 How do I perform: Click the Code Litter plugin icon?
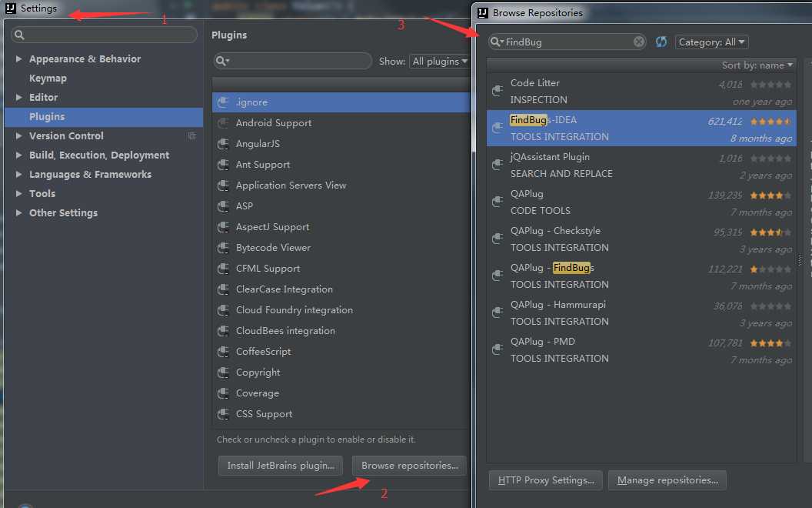pos(498,91)
